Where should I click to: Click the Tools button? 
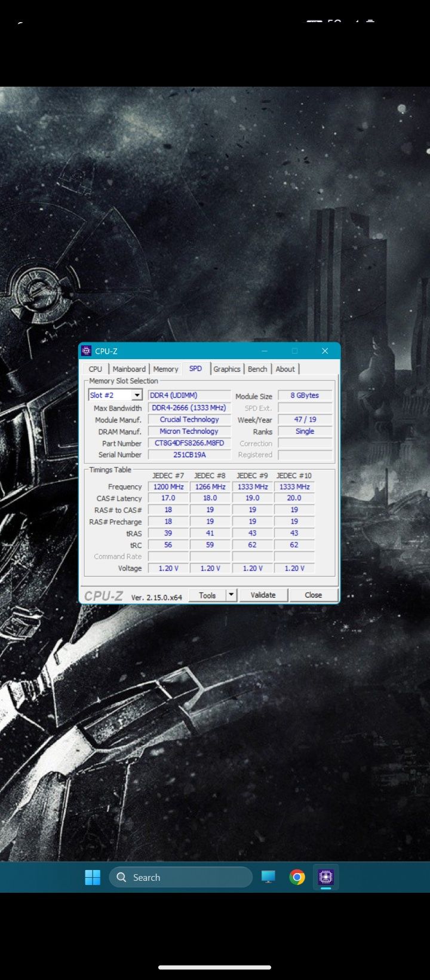[207, 595]
